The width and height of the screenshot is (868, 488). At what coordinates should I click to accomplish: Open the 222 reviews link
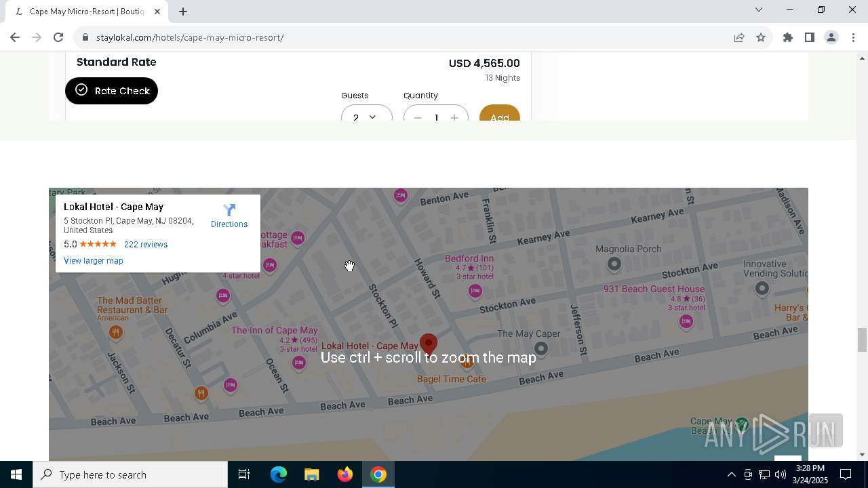(x=146, y=245)
